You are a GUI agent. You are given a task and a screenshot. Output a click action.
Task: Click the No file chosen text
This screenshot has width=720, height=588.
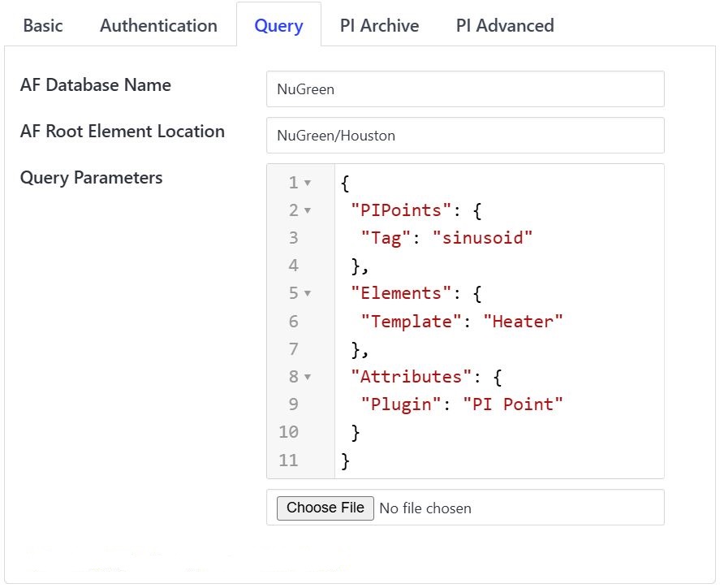[x=425, y=508]
